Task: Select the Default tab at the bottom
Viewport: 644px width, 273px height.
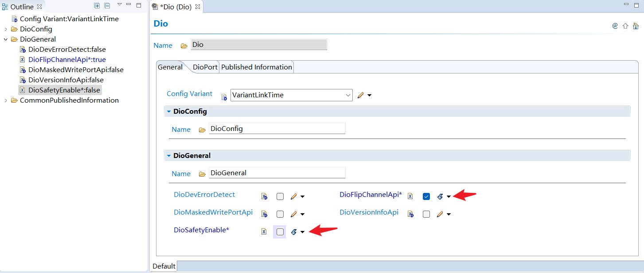Action: tap(164, 266)
